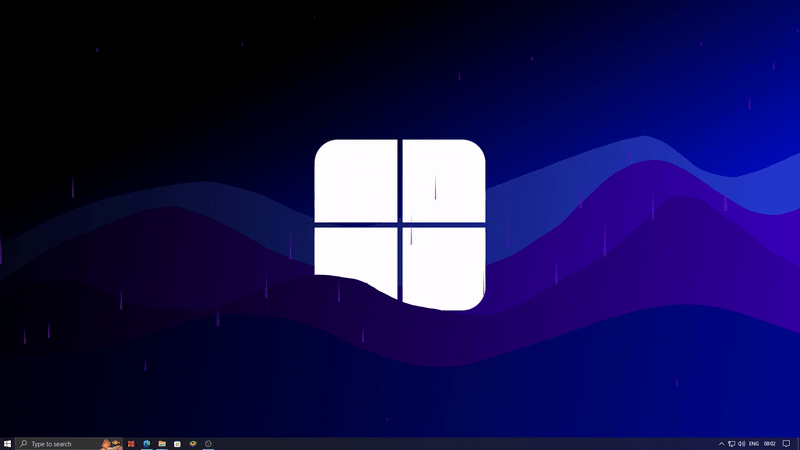This screenshot has height=450, width=800.
Task: Open the Windows Start menu
Action: [7, 444]
